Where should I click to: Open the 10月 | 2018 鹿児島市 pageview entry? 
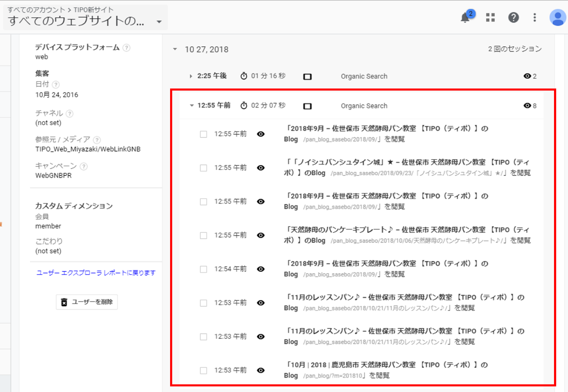click(x=386, y=370)
